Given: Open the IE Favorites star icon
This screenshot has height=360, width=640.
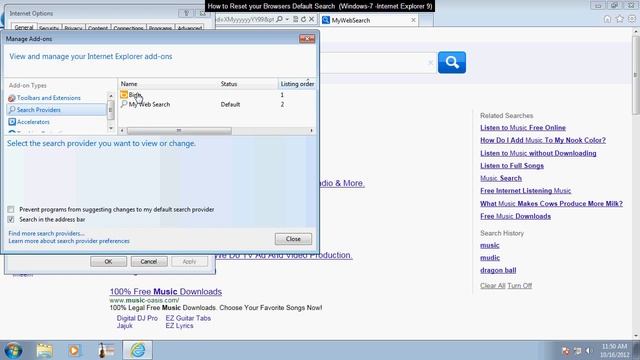Looking at the screenshot, I should click(x=620, y=19).
